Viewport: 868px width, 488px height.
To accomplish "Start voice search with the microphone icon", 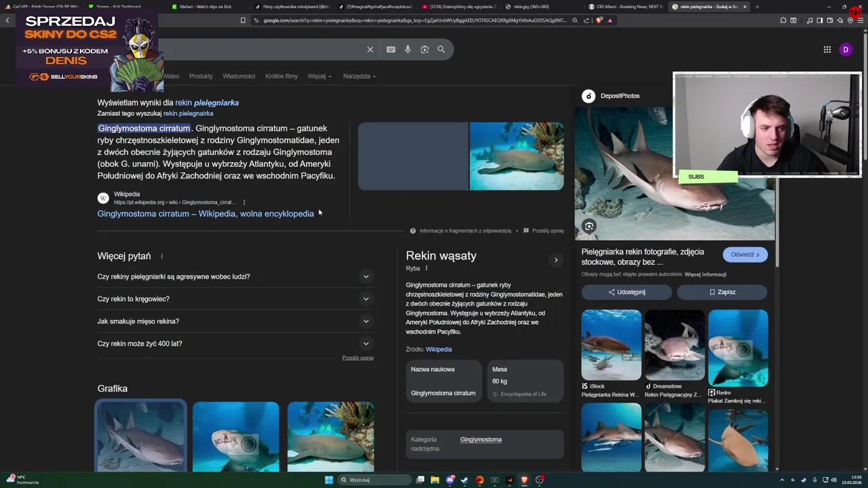I will (x=408, y=49).
